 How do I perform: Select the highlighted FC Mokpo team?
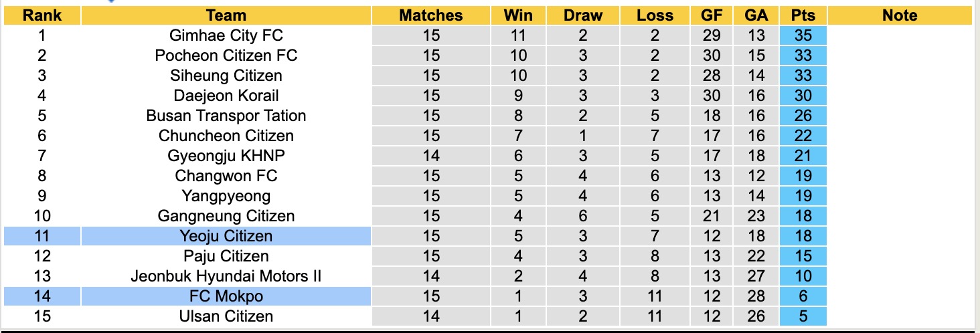226,296
